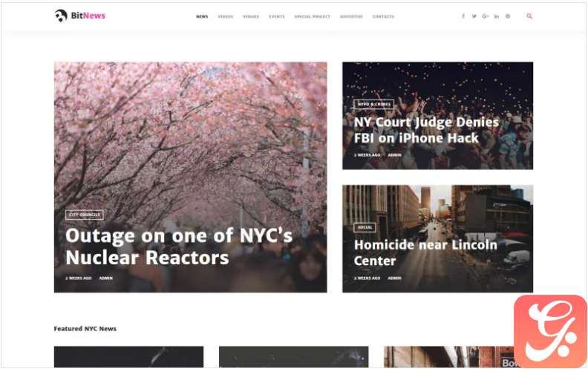Open search with the pink magnifier icon
Image resolution: width=588 pixels, height=369 pixels.
pyautogui.click(x=529, y=16)
